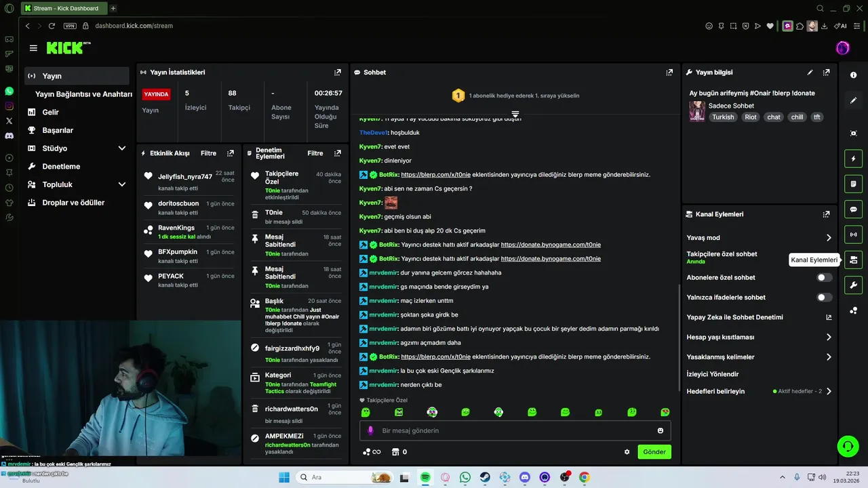Open Discord from the taskbar
Viewport: 868px width, 488px height.
coord(524,477)
